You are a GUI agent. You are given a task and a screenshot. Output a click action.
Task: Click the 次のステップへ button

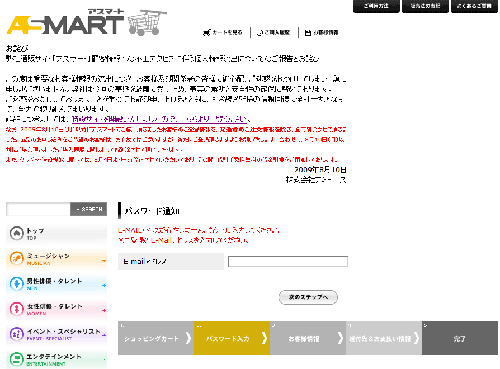pyautogui.click(x=308, y=297)
